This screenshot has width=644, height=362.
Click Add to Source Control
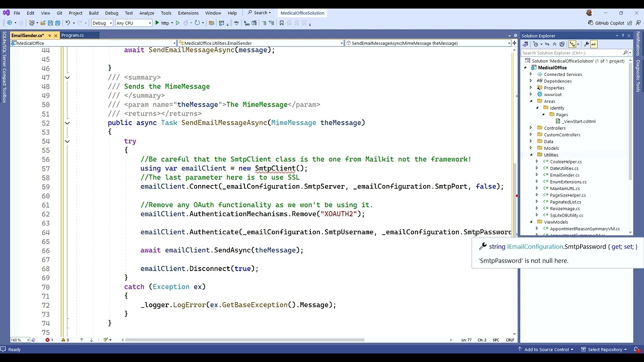point(545,349)
